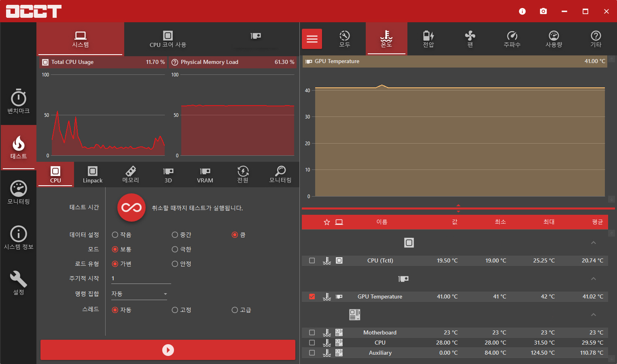This screenshot has height=364, width=617.
Task: Select the VRAM test icon
Action: (x=205, y=175)
